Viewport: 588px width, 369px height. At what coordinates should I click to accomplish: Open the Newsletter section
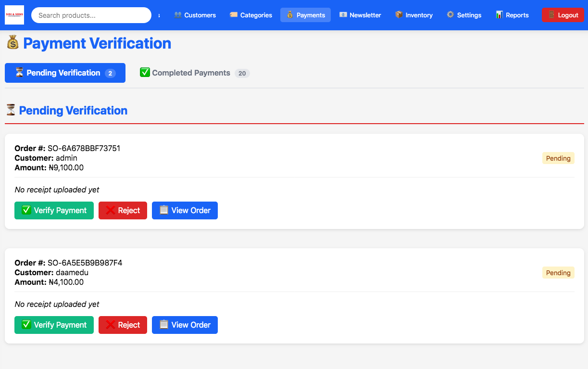pyautogui.click(x=360, y=15)
